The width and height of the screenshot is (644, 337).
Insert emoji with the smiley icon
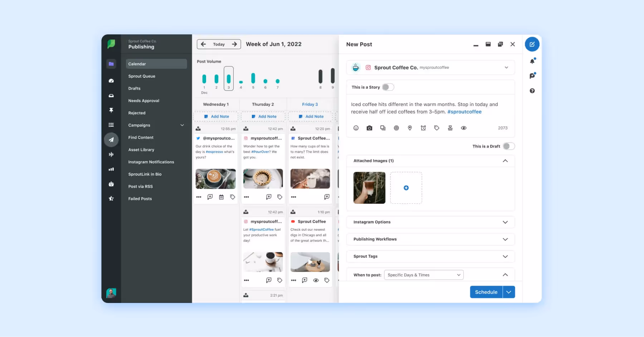pyautogui.click(x=356, y=128)
